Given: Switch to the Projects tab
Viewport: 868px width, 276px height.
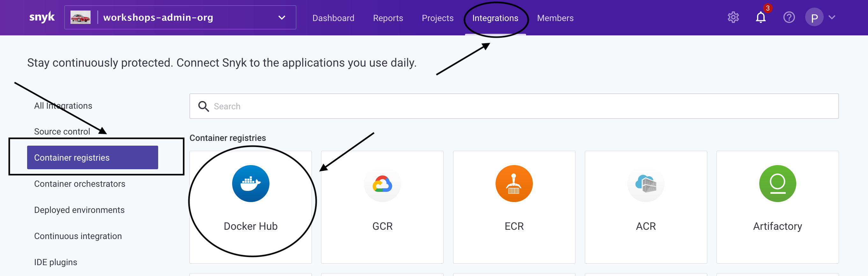Looking at the screenshot, I should pyautogui.click(x=438, y=18).
